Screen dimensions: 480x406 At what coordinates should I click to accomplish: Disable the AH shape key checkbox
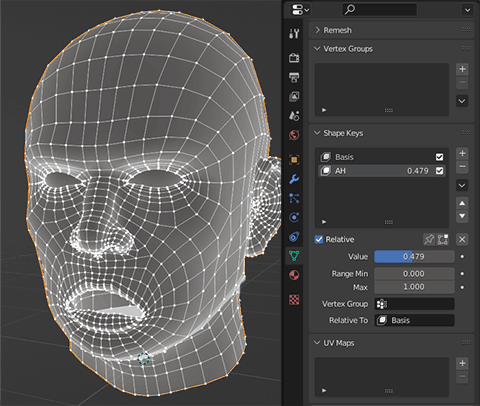click(439, 171)
